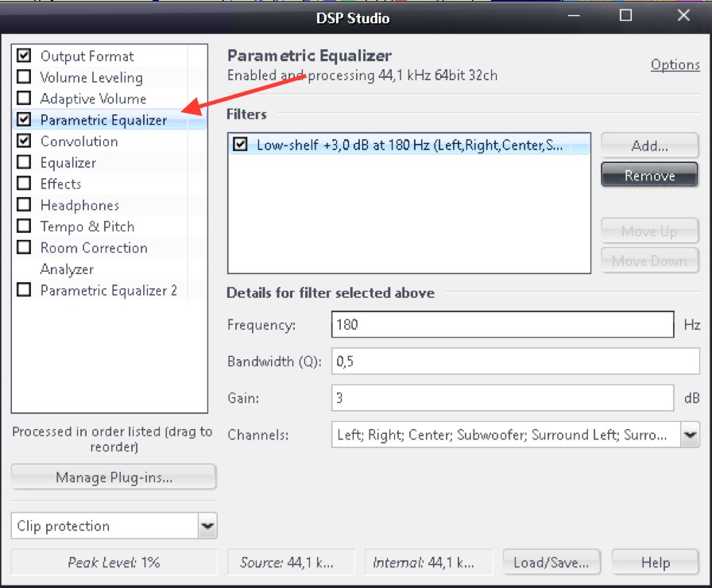Disable the Convolution checkbox

click(x=24, y=141)
